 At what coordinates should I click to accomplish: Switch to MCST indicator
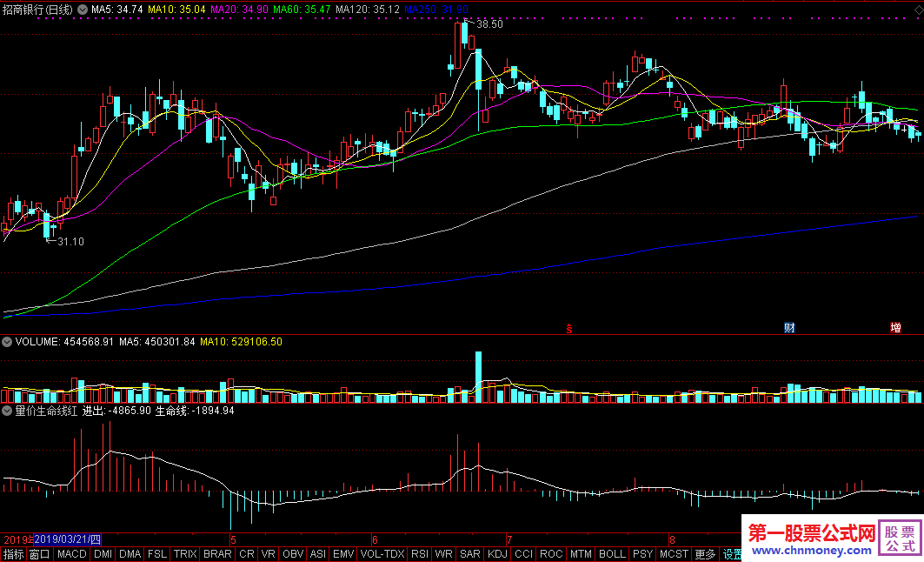pos(674,554)
